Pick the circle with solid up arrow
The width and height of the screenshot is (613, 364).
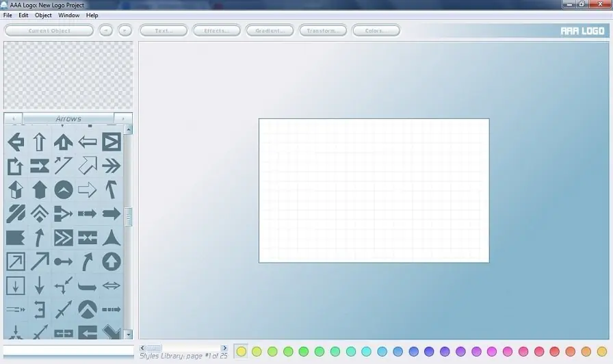tap(112, 261)
